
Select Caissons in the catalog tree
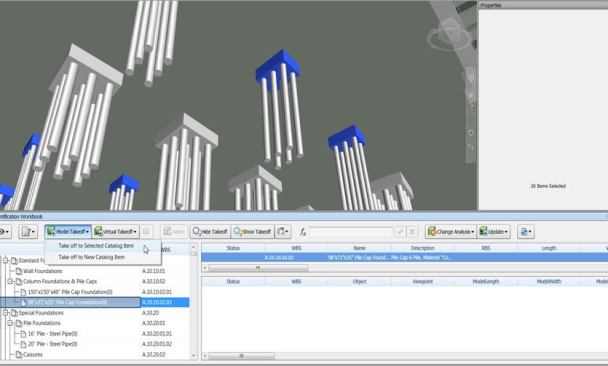tap(33, 354)
